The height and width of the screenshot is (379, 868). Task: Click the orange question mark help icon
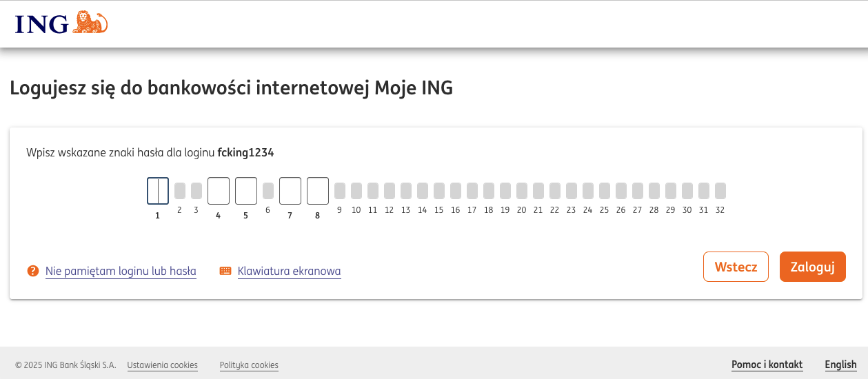point(32,271)
